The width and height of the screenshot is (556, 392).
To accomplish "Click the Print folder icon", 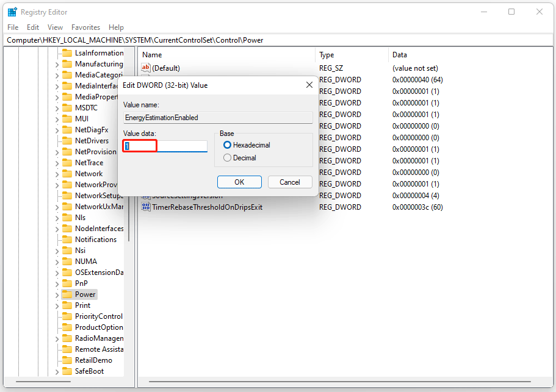I will tap(67, 305).
